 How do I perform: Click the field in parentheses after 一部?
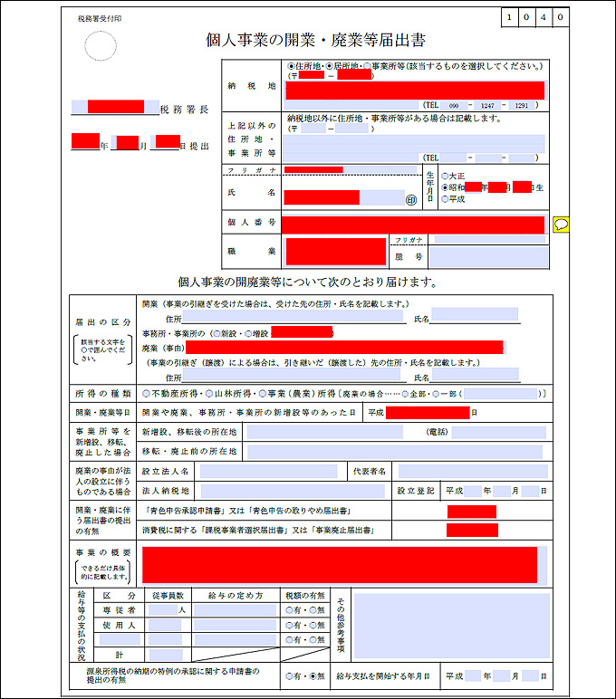click(x=500, y=394)
